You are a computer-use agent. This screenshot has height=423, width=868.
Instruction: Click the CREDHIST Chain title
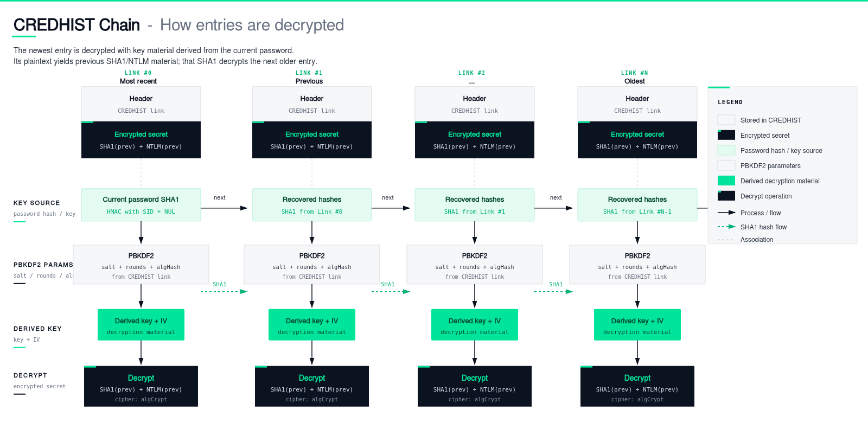(x=76, y=25)
